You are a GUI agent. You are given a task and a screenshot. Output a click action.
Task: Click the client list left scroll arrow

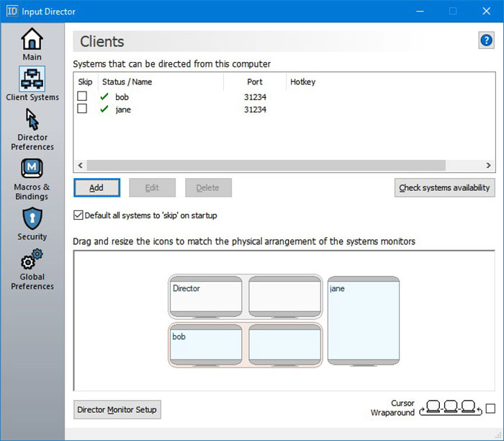coord(80,165)
